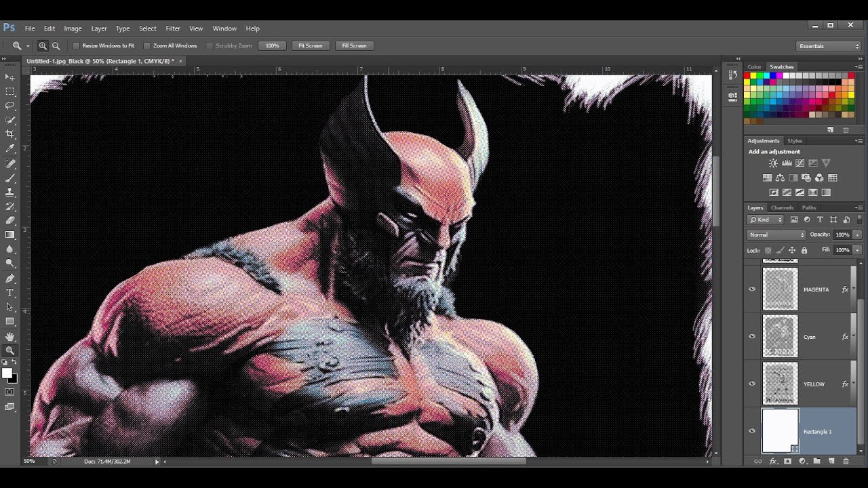Click the Fill Screen button
Image resolution: width=868 pixels, height=488 pixels.
354,45
